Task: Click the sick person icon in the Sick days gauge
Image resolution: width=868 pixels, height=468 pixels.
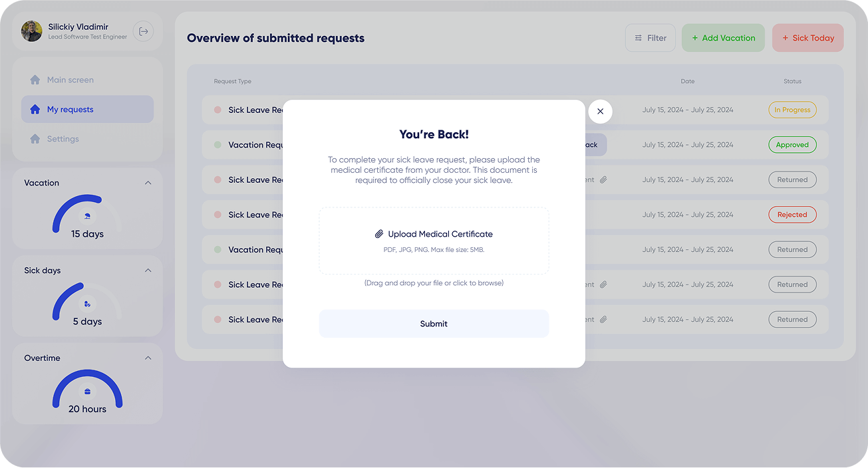Action: pyautogui.click(x=88, y=304)
